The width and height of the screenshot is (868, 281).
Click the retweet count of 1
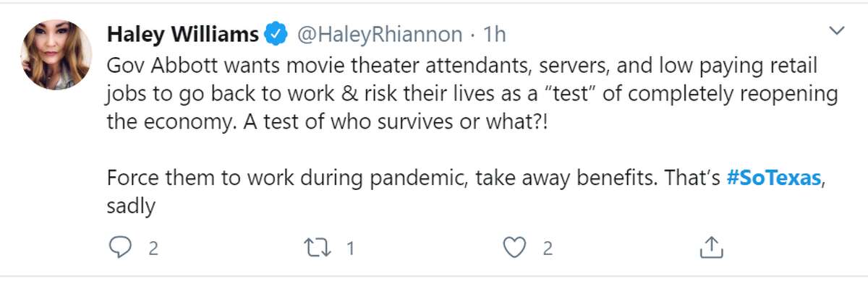pyautogui.click(x=350, y=249)
